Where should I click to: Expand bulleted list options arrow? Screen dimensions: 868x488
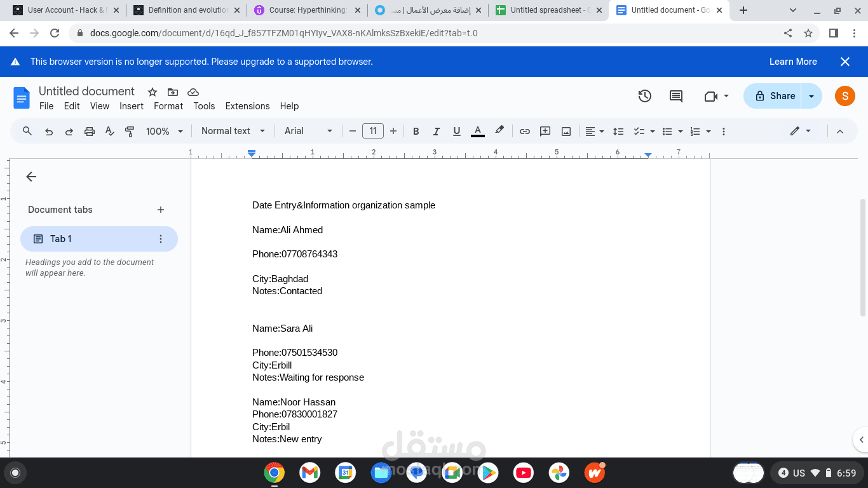(681, 132)
